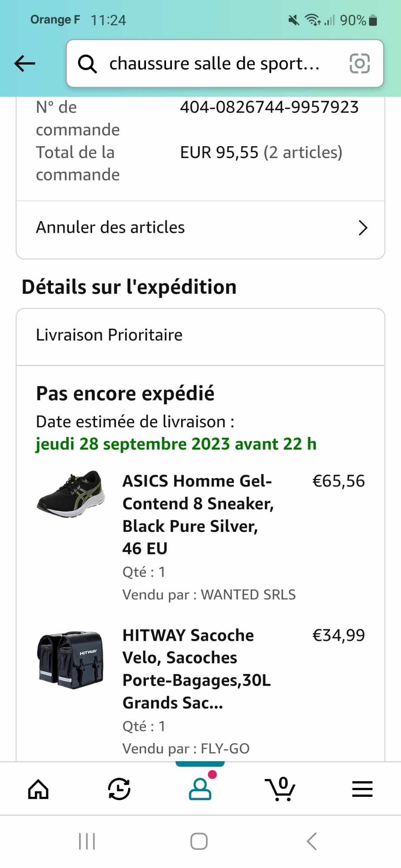Screen dimensions: 401x868
Task: Go to the Home tab icon
Action: click(x=38, y=789)
